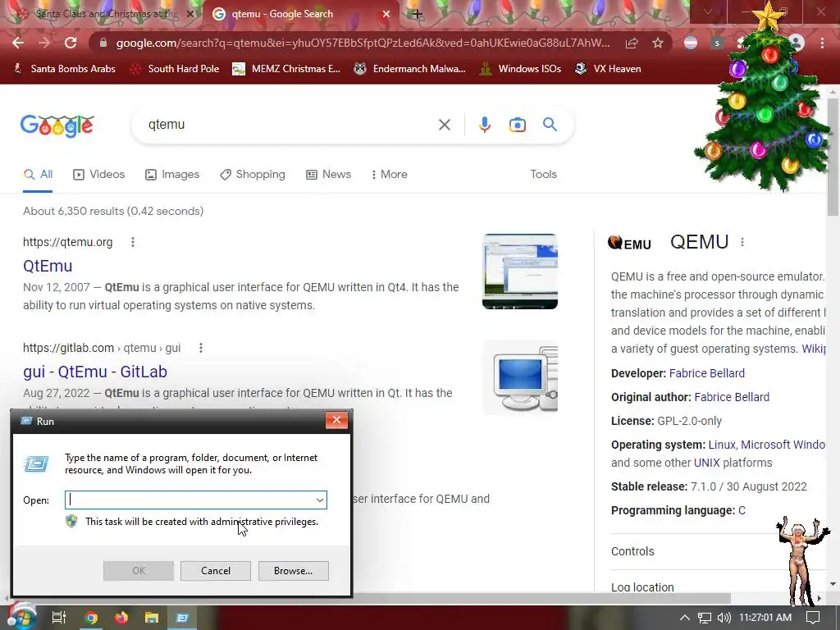Reload the current page
This screenshot has width=840, height=630.
pos(71,43)
